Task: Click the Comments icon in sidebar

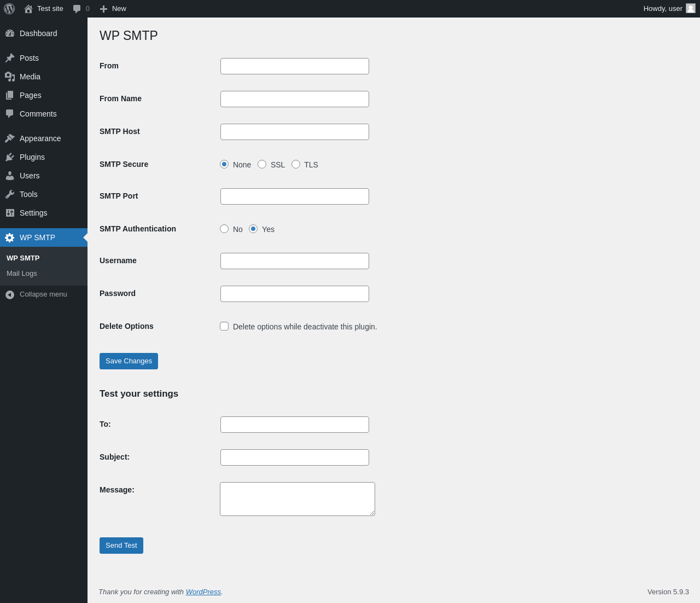Action: pyautogui.click(x=10, y=114)
